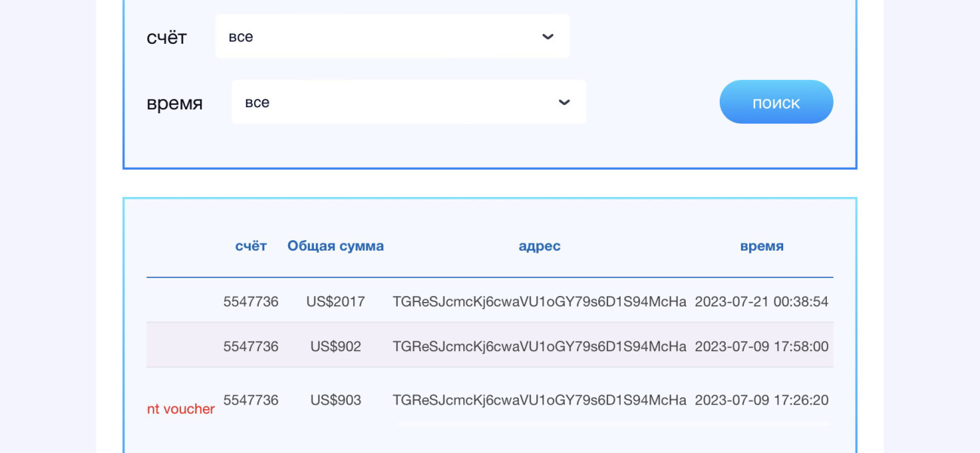Click account number 5547736 in US$902 row
The image size is (980, 453).
click(x=251, y=347)
